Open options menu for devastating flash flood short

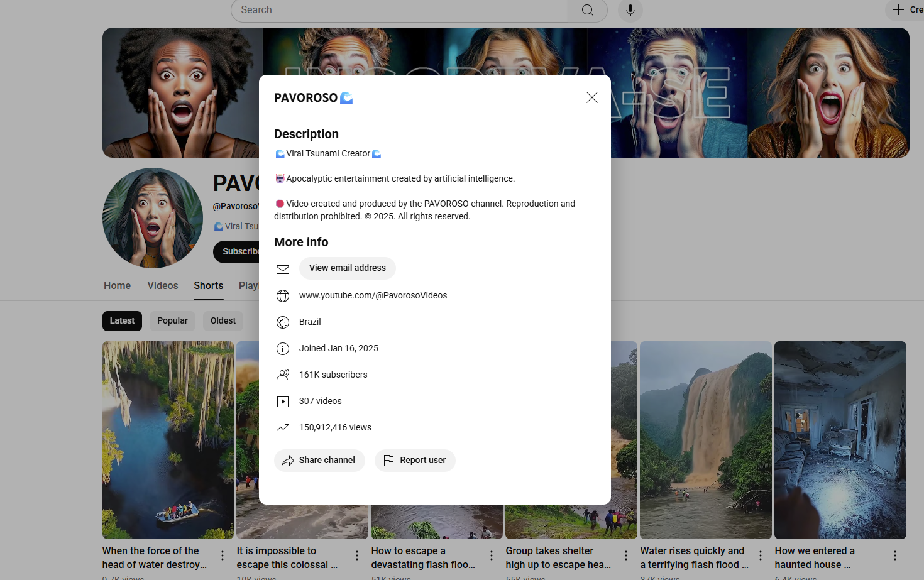[x=491, y=555]
